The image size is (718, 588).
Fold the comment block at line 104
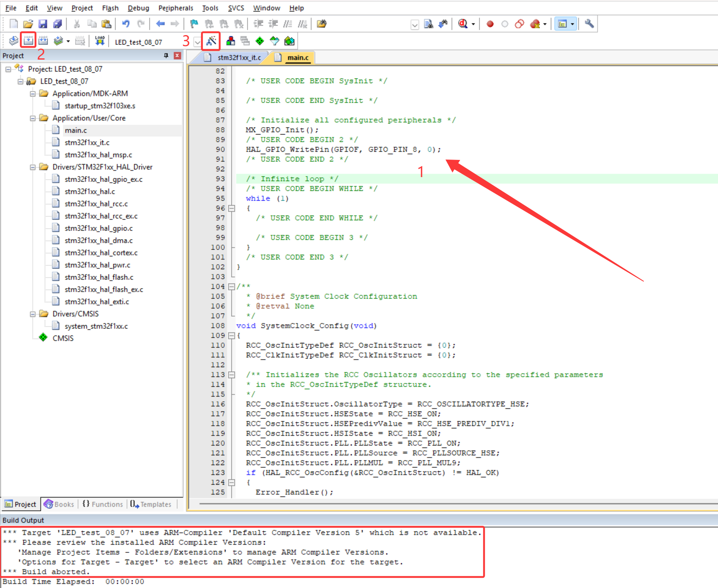tap(232, 286)
